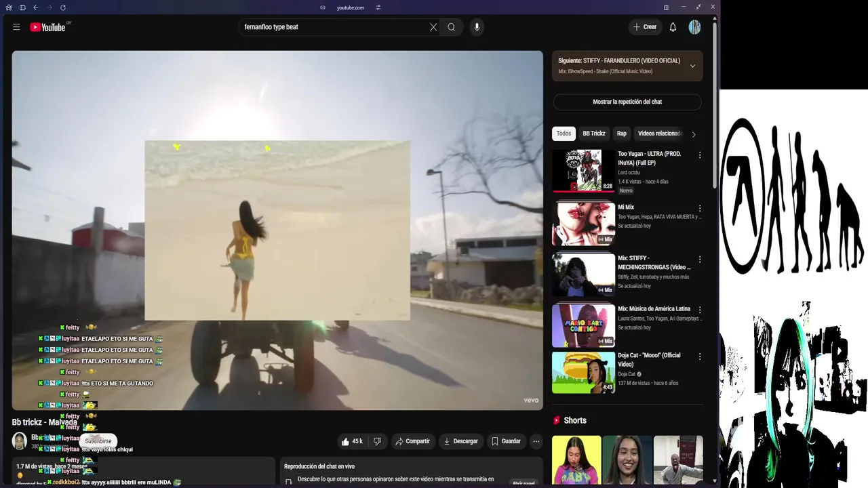Click the Reproducción del chat en vivo heading
This screenshot has height=488, width=868.
[x=319, y=466]
